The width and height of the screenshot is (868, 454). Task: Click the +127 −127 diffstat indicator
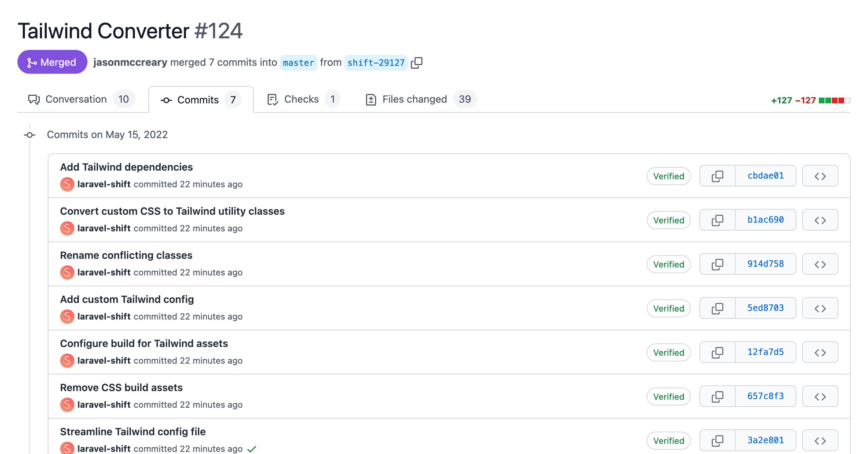coord(810,100)
